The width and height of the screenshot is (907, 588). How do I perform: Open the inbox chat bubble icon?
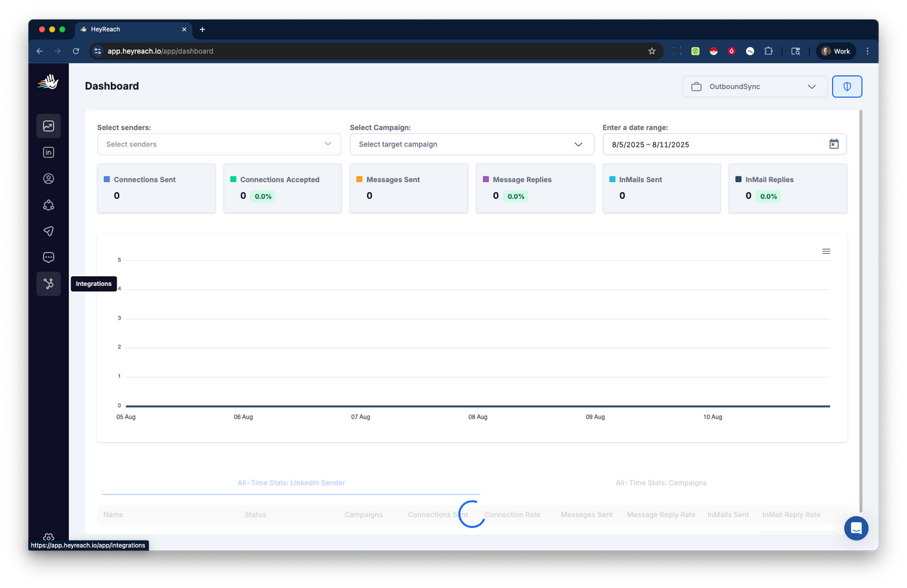coord(48,257)
